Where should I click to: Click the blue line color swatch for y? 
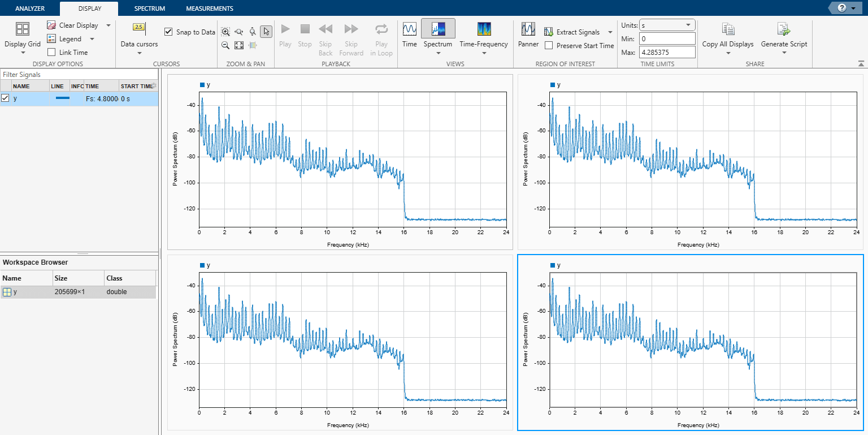tap(63, 98)
